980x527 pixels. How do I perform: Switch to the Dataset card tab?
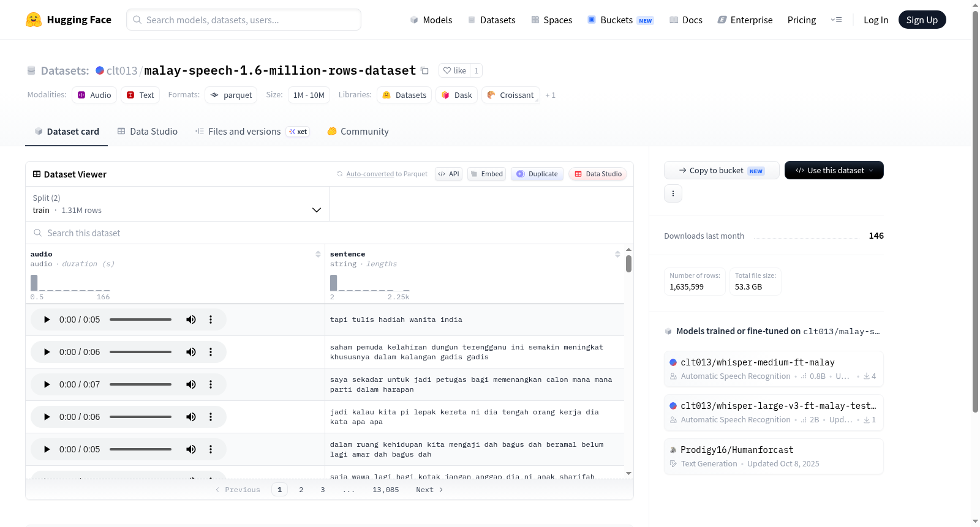coord(67,132)
